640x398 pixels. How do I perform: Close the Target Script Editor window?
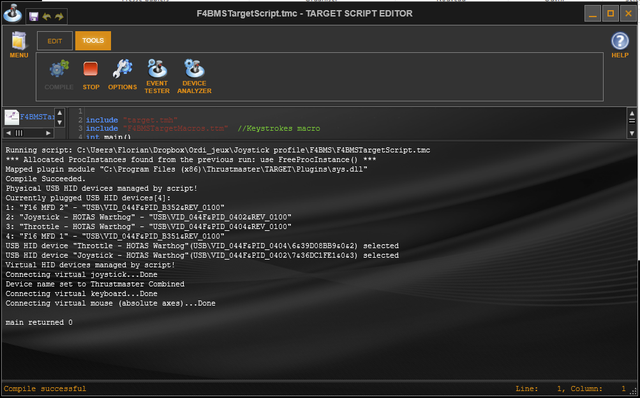(x=629, y=14)
